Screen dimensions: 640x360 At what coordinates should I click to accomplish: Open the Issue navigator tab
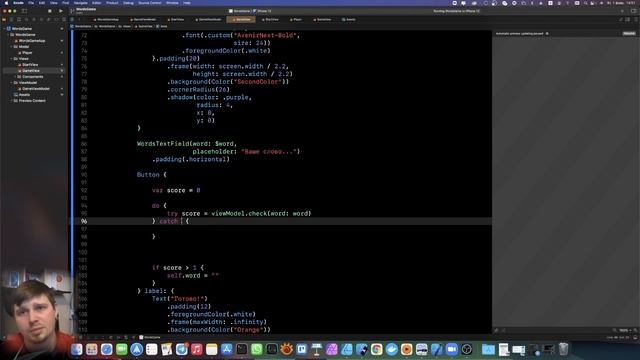click(34, 19)
